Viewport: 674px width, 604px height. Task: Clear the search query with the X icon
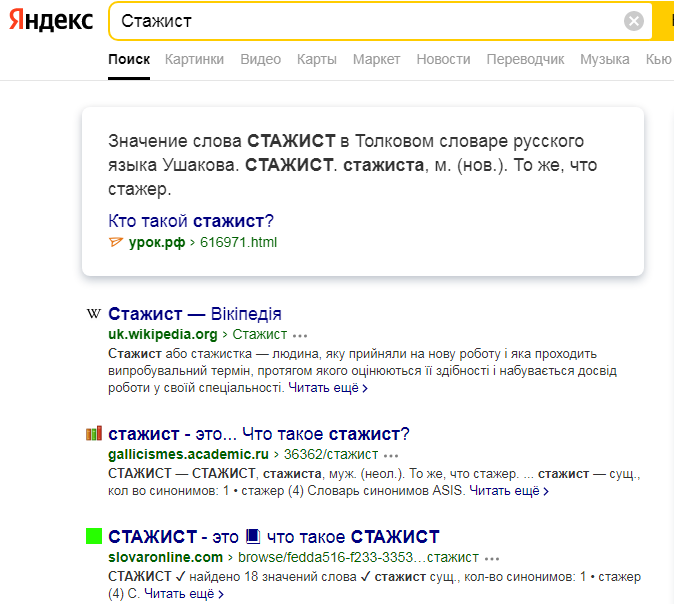pyautogui.click(x=634, y=21)
